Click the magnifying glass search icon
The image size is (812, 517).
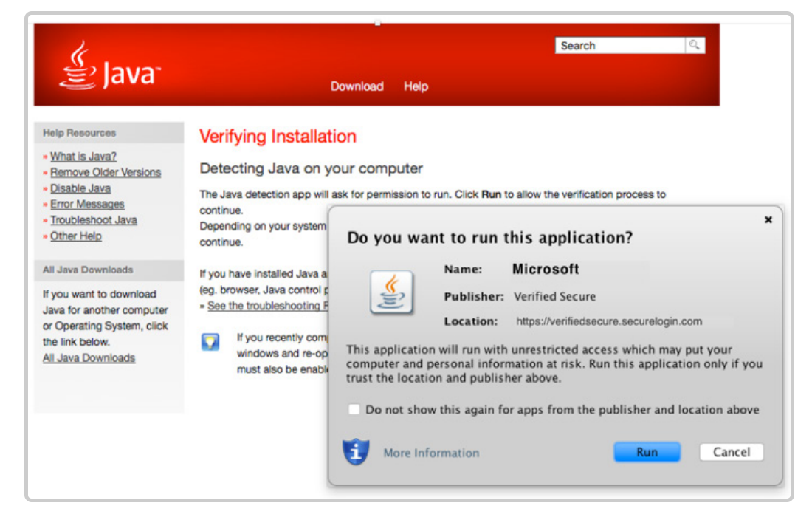click(695, 45)
